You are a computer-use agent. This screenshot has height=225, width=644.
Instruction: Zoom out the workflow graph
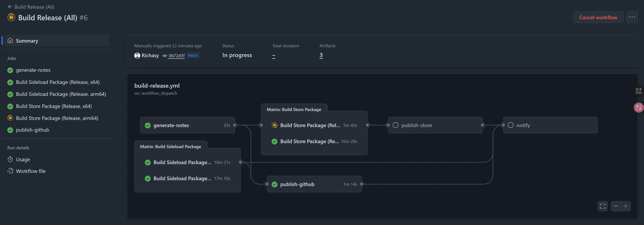615,206
